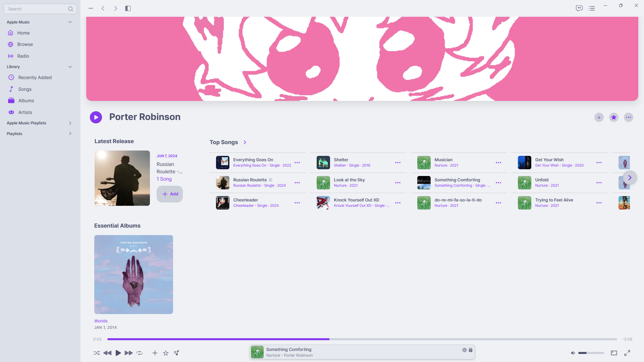The image size is (644, 362).
Task: Skip to the next track
Action: tap(128, 353)
